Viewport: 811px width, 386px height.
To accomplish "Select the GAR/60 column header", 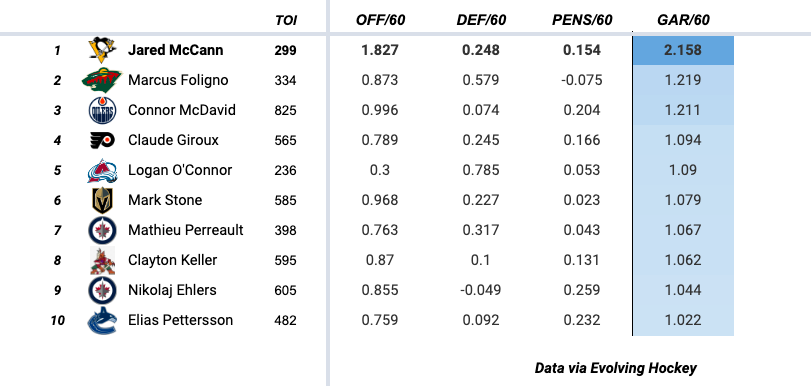I will click(683, 20).
